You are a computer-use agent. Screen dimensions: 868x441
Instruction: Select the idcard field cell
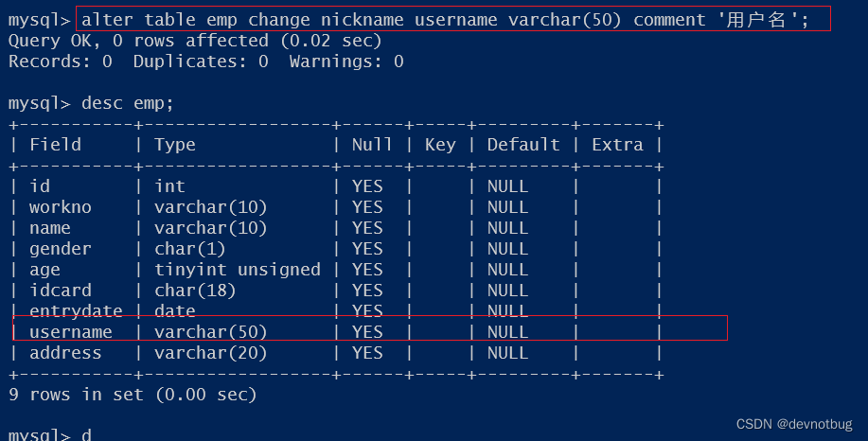tap(61, 291)
